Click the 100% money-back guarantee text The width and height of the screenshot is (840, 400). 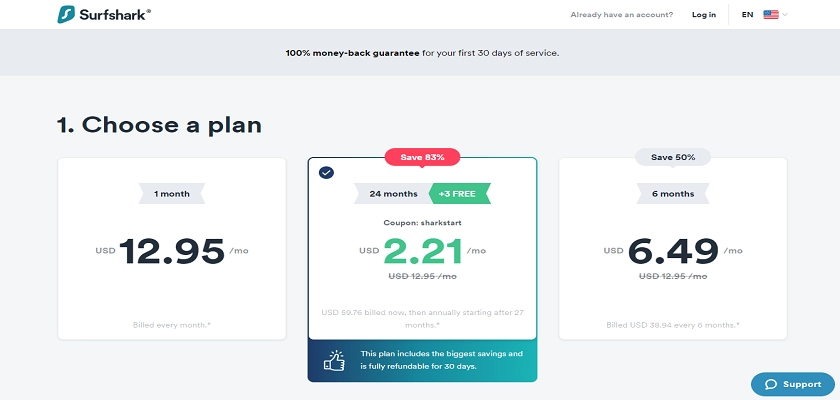point(352,53)
